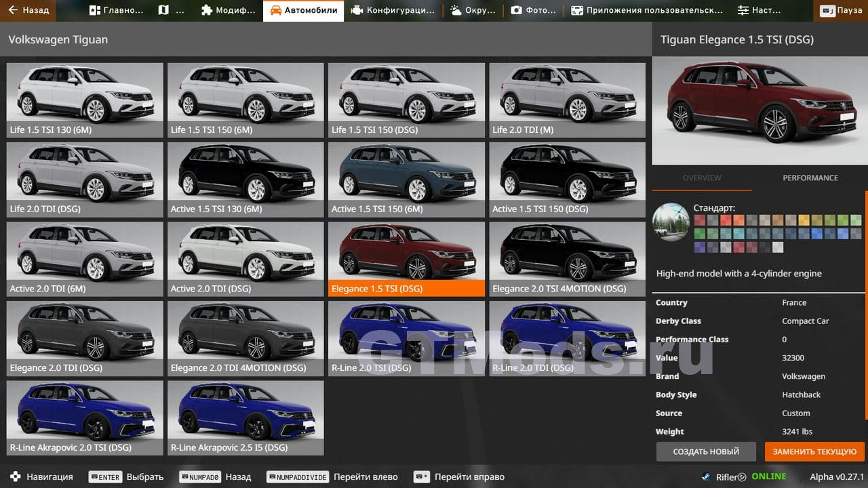
Task: Open the Конфигурация engine tab
Action: coord(393,10)
